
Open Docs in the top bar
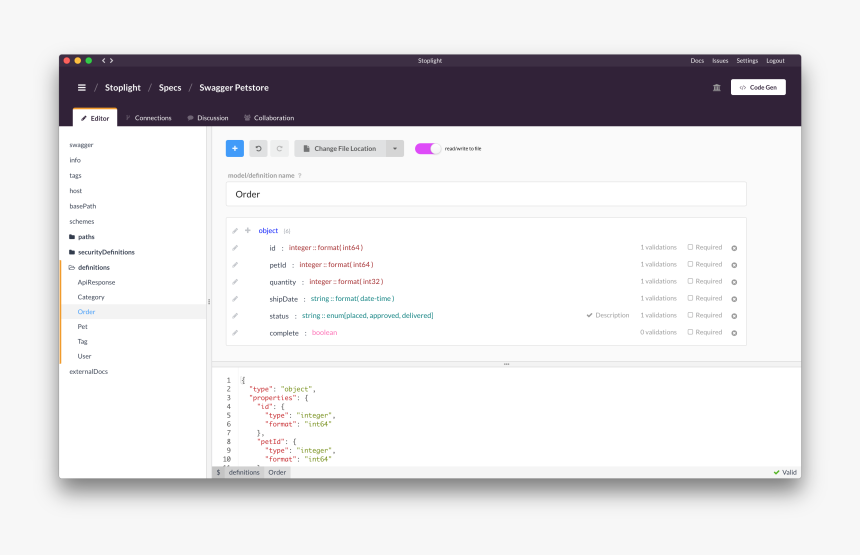pyautogui.click(x=697, y=61)
